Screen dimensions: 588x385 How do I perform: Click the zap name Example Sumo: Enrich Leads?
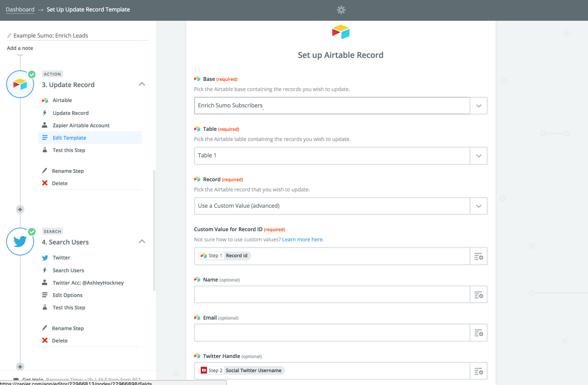(x=51, y=36)
